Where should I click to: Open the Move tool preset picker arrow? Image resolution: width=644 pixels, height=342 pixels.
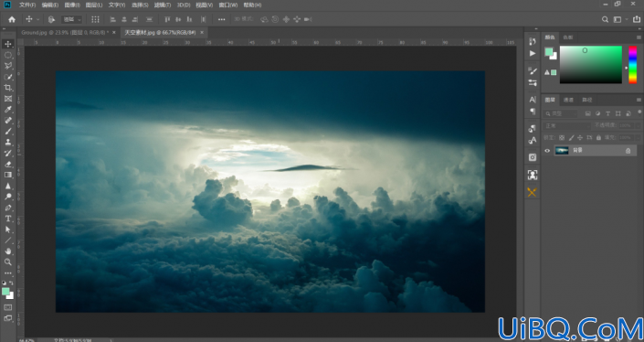tap(38, 19)
